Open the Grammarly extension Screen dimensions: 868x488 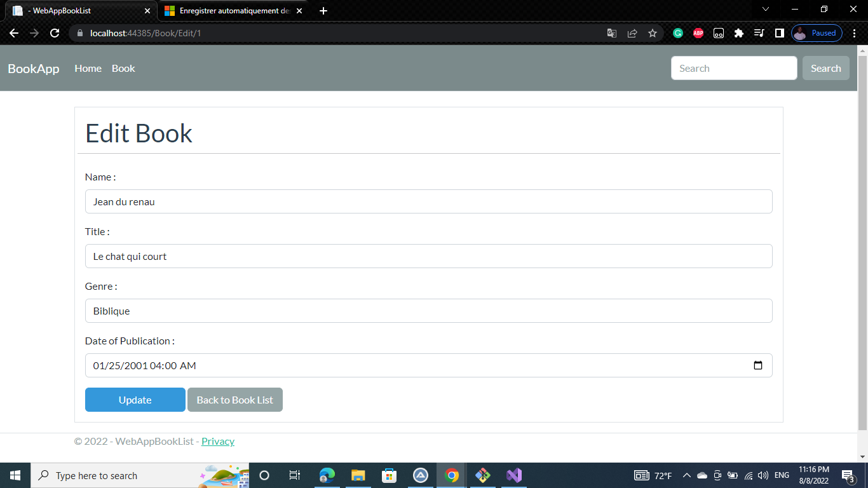[678, 33]
